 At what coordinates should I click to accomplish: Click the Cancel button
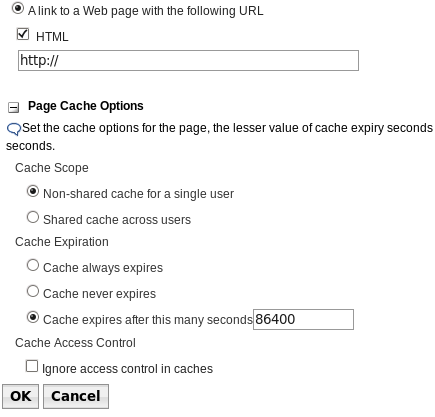click(x=76, y=396)
